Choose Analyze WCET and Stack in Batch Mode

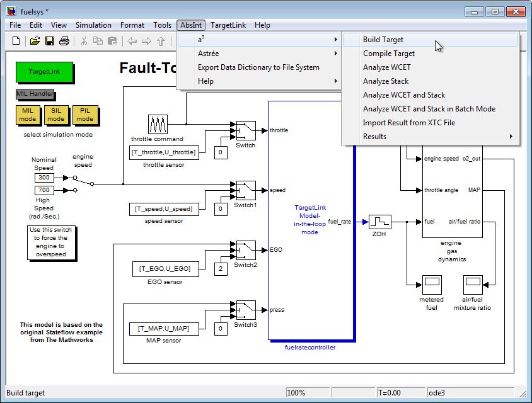431,109
